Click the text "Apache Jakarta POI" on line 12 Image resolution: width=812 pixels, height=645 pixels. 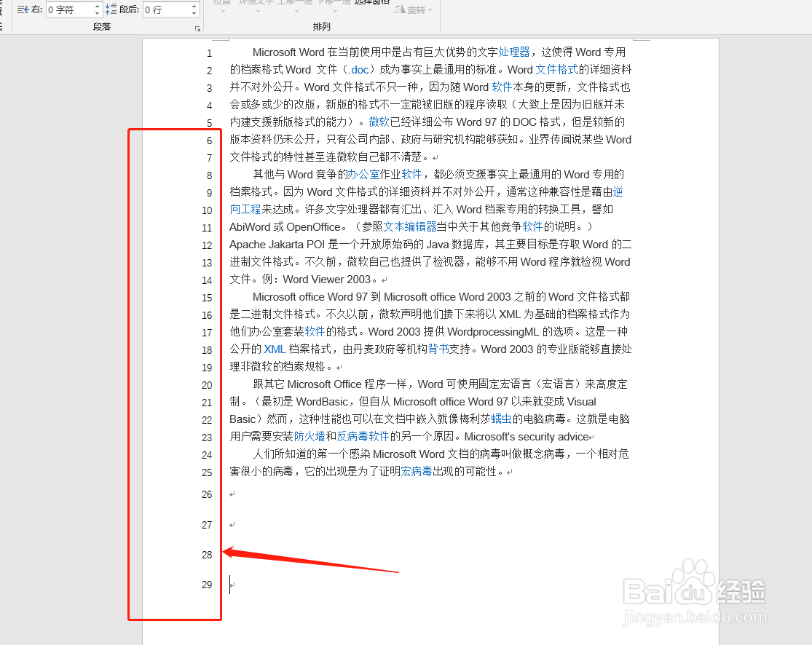[x=277, y=245]
